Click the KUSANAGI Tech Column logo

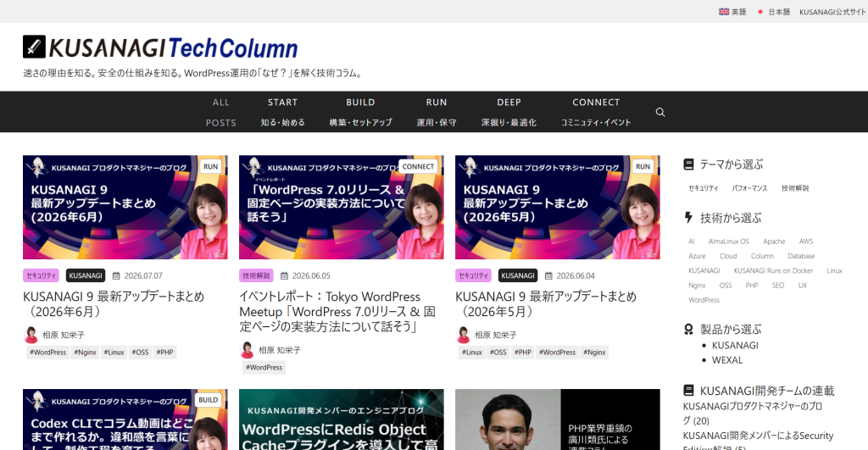point(160,47)
